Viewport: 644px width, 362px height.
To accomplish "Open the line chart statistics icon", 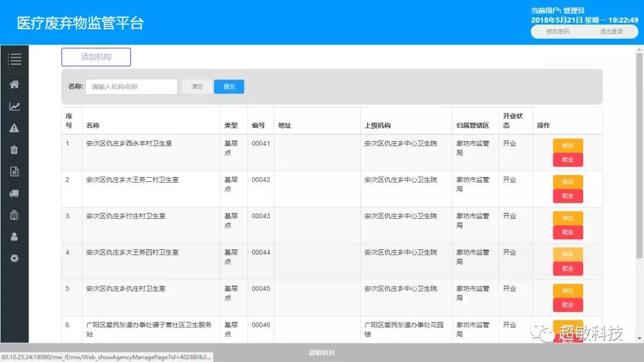I will pyautogui.click(x=14, y=106).
